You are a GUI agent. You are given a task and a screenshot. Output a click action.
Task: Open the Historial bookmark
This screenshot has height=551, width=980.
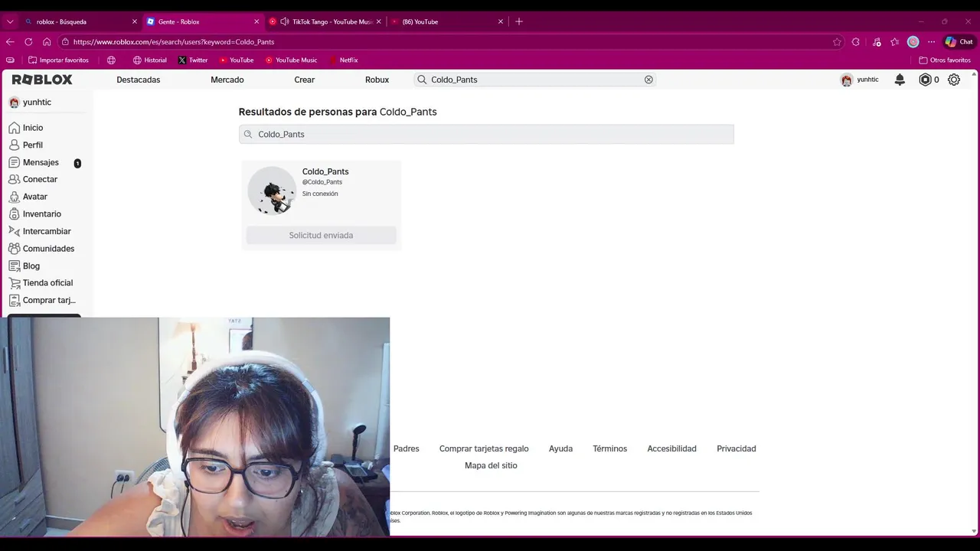tap(149, 60)
